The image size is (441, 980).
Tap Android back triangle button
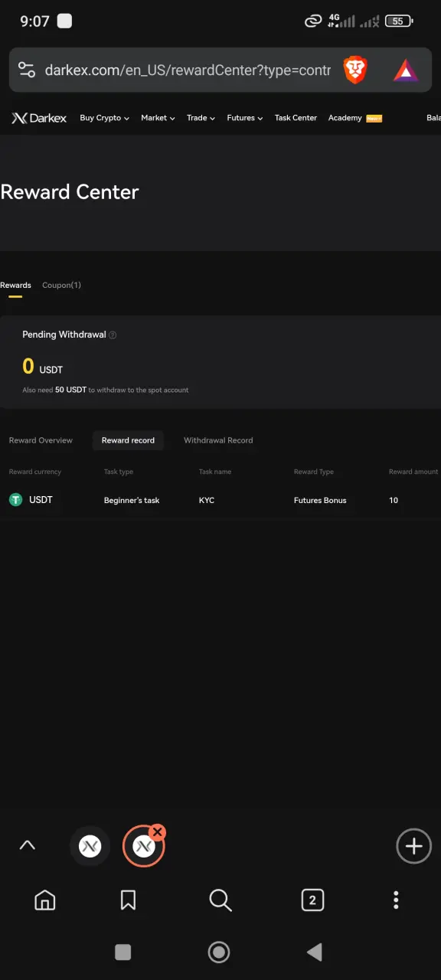pyautogui.click(x=314, y=952)
